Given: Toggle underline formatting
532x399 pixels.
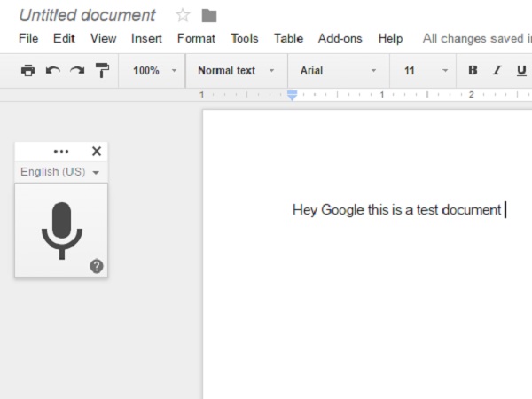Looking at the screenshot, I should (520, 71).
